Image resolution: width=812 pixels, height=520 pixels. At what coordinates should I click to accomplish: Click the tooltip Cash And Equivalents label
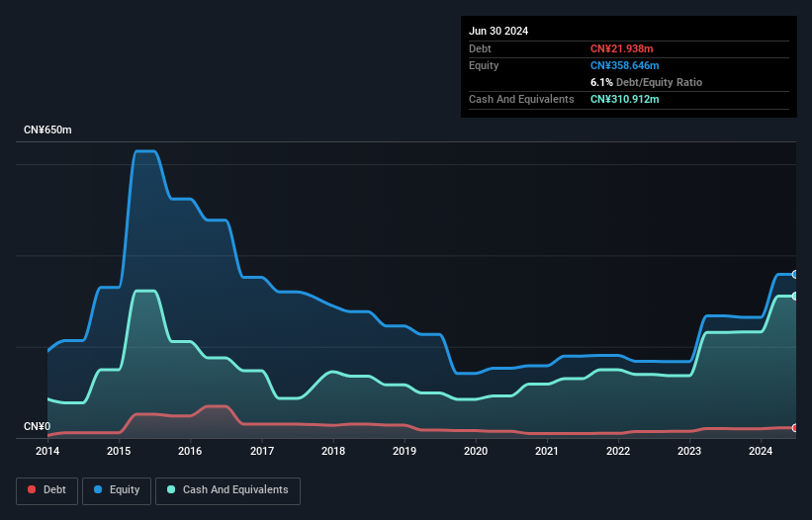coord(521,99)
